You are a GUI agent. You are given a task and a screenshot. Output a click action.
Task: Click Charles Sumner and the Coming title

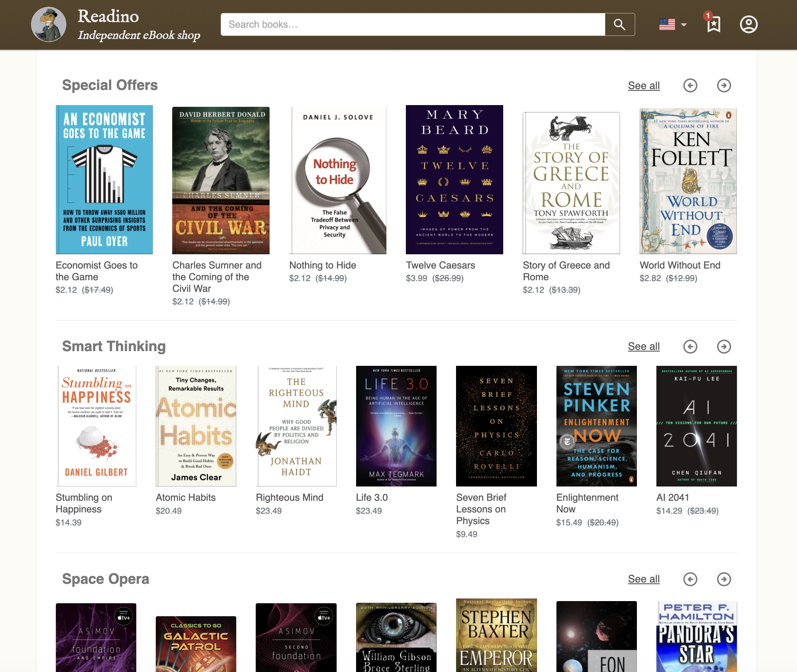pyautogui.click(x=217, y=277)
